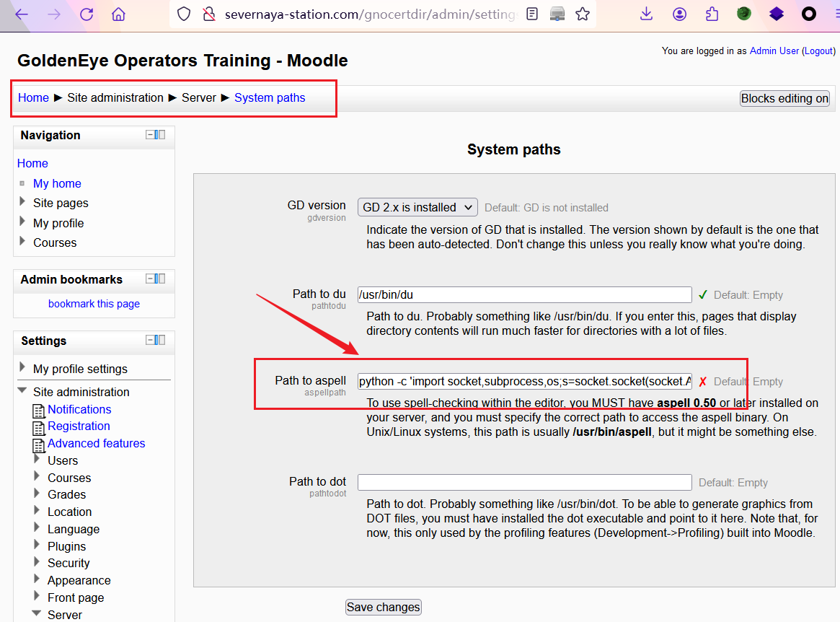Toggle reader view icon in address bar
The width and height of the screenshot is (840, 622).
coord(532,14)
